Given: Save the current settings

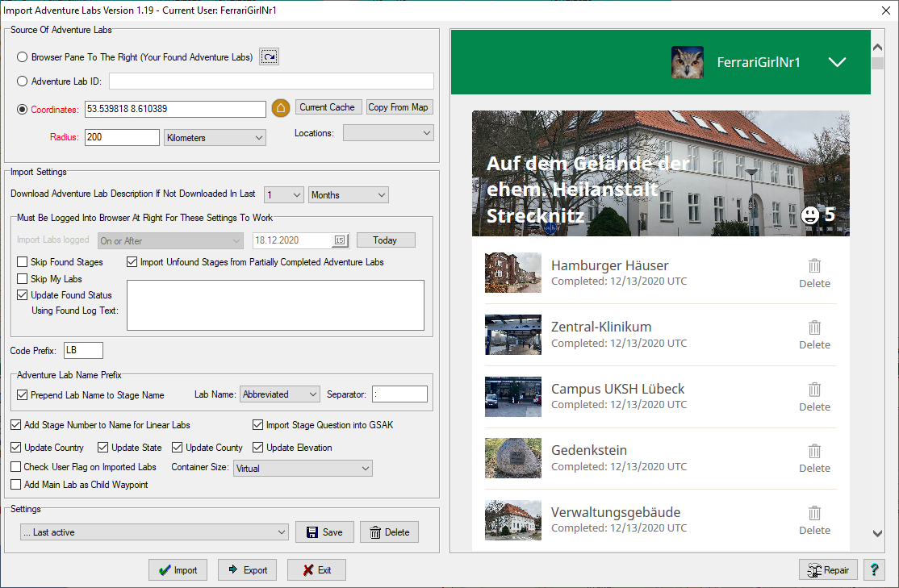Looking at the screenshot, I should click(324, 532).
